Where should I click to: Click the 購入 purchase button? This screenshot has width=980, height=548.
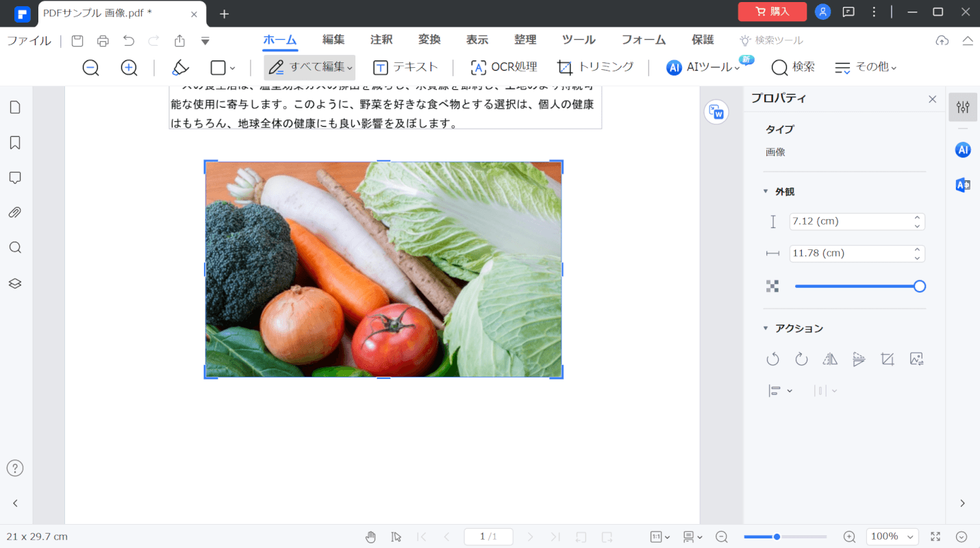pyautogui.click(x=772, y=12)
